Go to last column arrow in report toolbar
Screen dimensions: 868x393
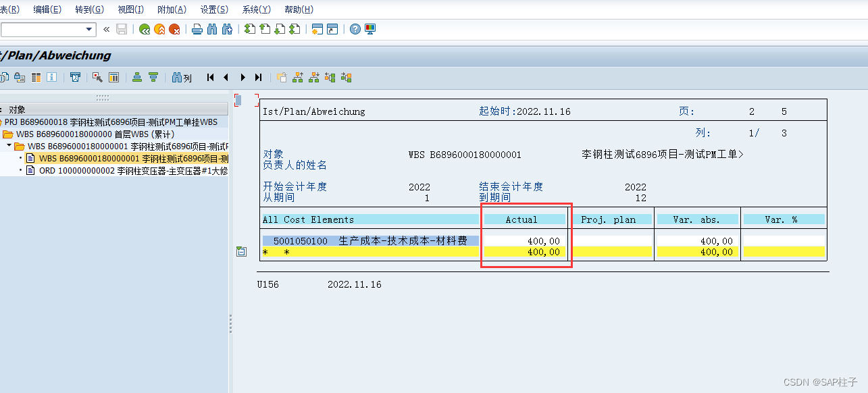258,78
